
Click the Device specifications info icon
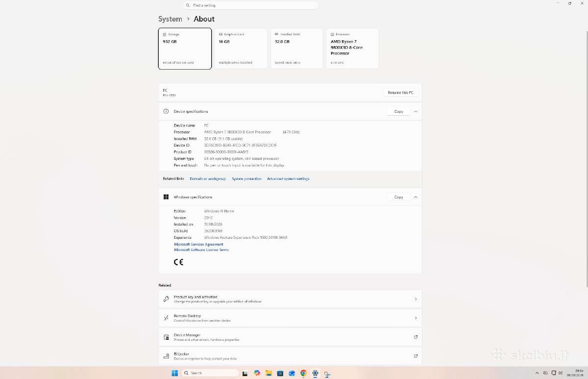pyautogui.click(x=166, y=111)
